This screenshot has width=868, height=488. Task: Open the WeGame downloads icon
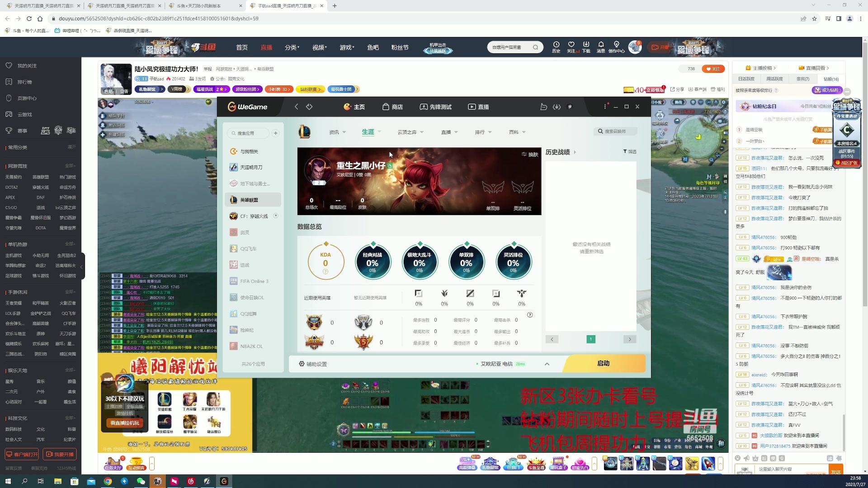click(x=557, y=107)
